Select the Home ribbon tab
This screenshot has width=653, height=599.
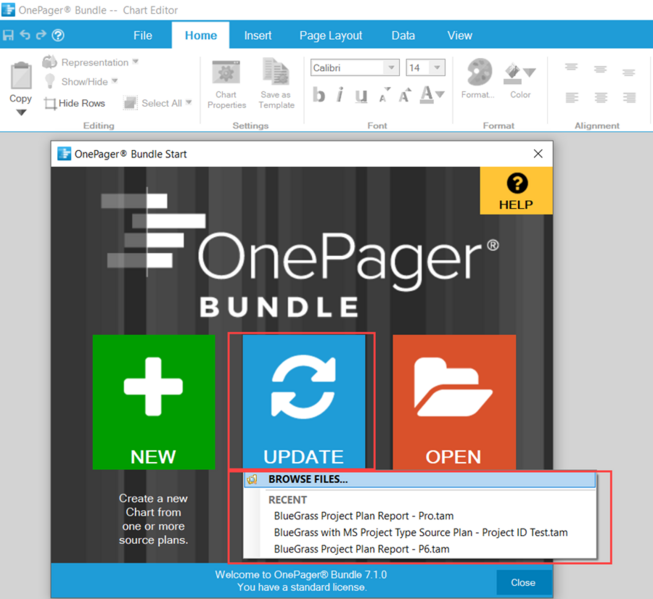point(201,35)
